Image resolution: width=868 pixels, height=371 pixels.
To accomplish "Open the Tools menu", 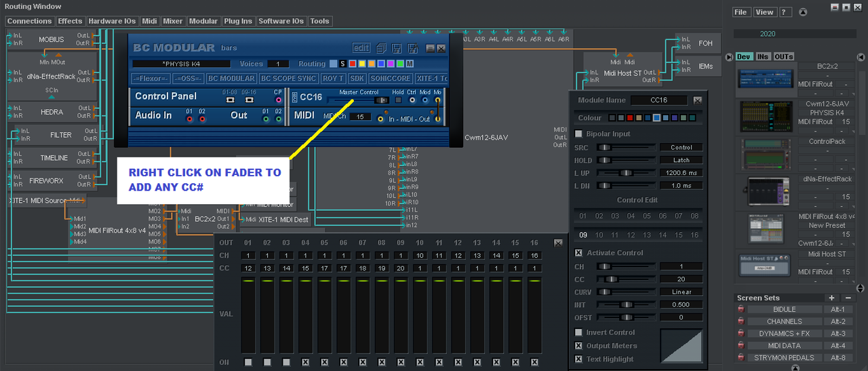I will coord(319,21).
